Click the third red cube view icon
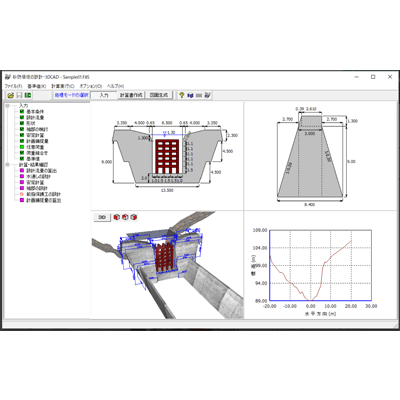This screenshot has height=400, width=400. (x=134, y=217)
